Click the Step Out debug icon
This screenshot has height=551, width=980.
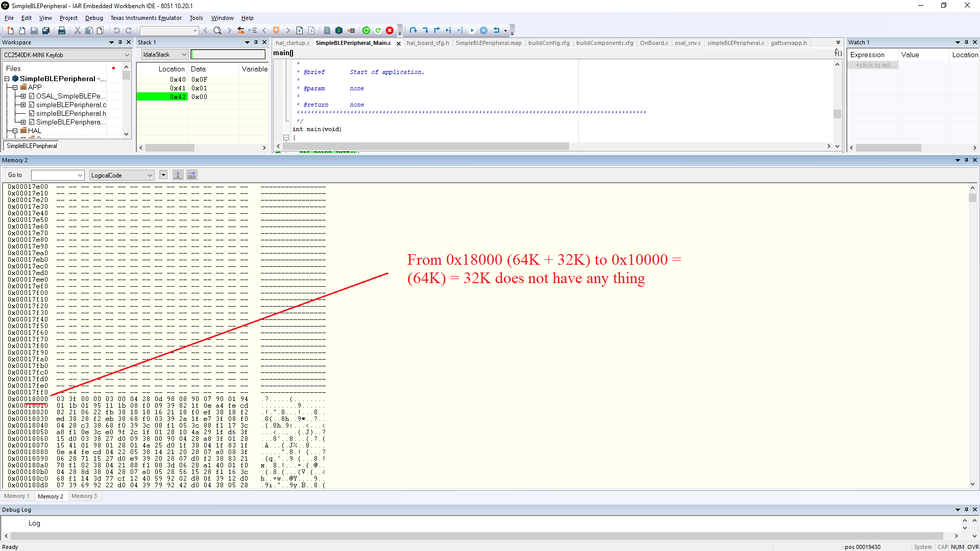click(437, 31)
